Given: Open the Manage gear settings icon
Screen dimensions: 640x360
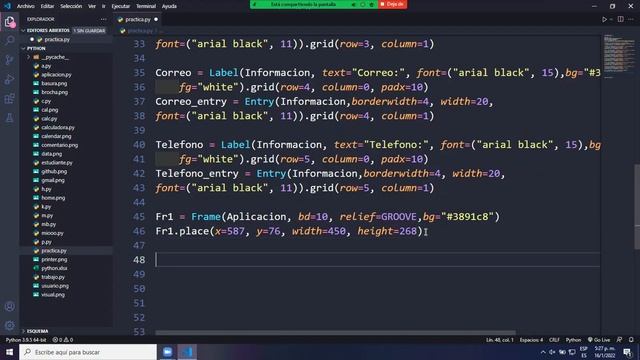Looking at the screenshot, I should click(9, 325).
